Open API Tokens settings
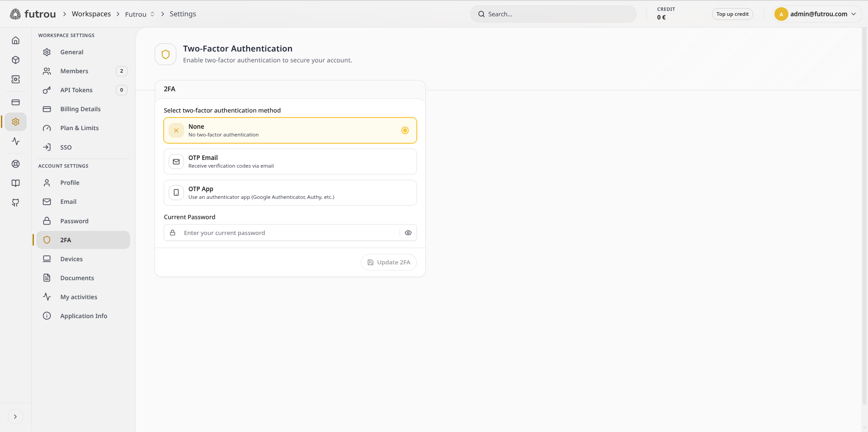Image resolution: width=868 pixels, height=432 pixels. [x=83, y=90]
